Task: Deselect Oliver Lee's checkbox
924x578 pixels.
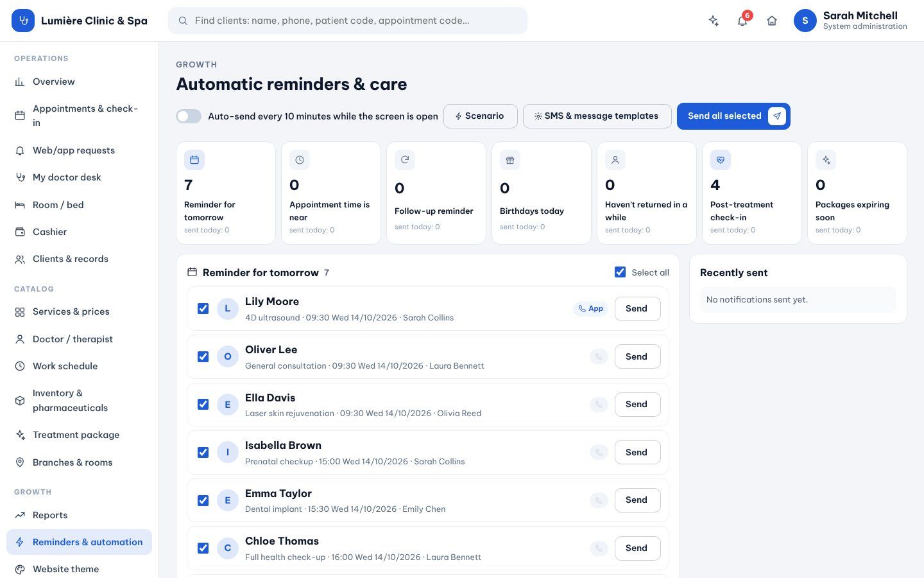Action: point(203,356)
